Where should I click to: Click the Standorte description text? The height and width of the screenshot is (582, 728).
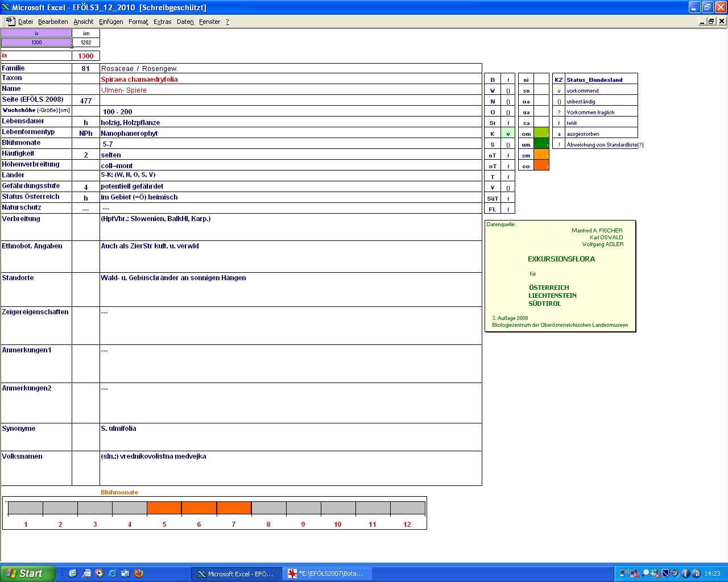tap(173, 277)
